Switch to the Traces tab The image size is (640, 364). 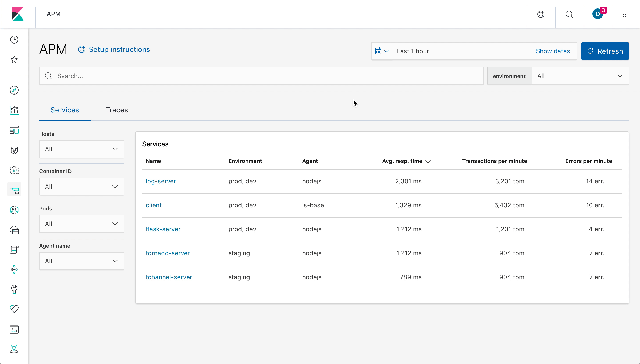(117, 110)
